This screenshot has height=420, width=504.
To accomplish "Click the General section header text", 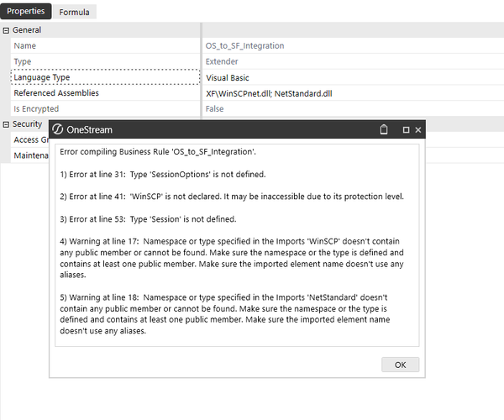I will click(27, 30).
